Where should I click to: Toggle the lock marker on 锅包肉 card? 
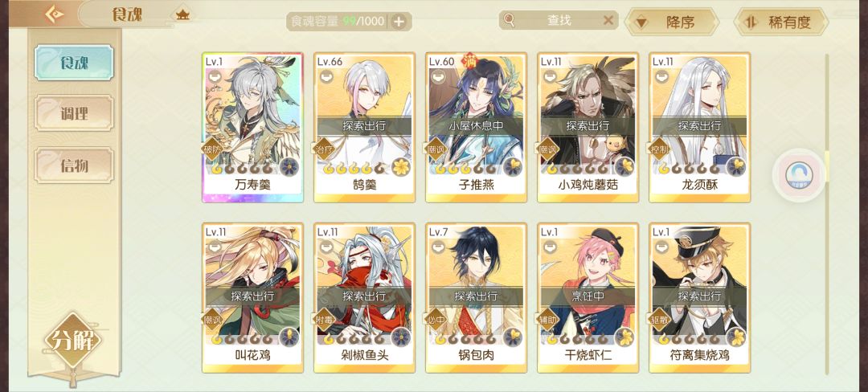coord(436,247)
